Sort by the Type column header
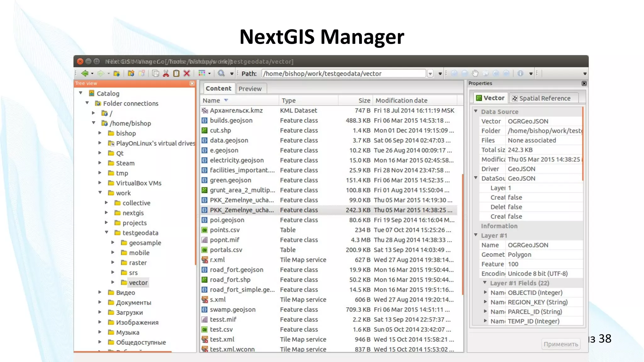The image size is (644, 362). click(308, 100)
